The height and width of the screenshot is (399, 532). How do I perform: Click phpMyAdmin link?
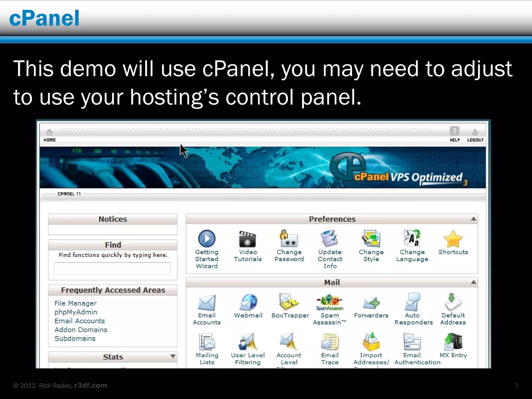pyautogui.click(x=76, y=312)
